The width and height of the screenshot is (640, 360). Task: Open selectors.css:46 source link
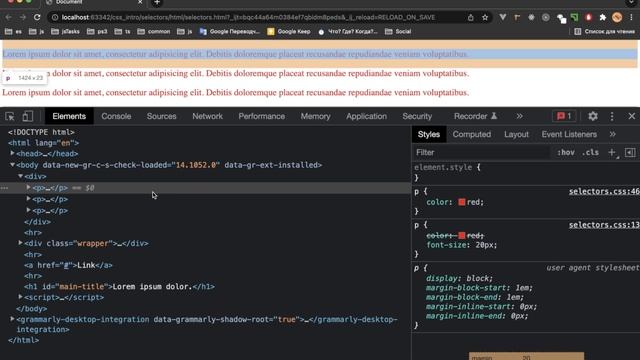tap(604, 191)
